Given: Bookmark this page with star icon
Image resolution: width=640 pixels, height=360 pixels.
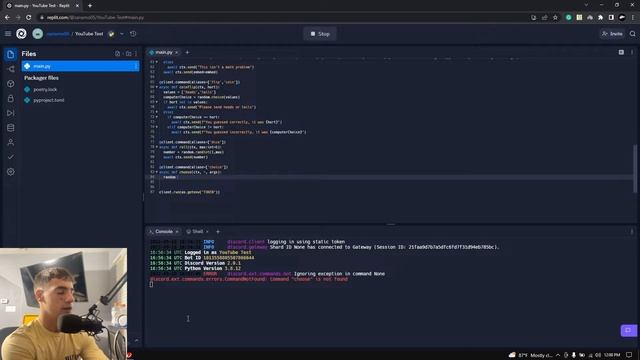Looking at the screenshot, I should click(x=555, y=18).
